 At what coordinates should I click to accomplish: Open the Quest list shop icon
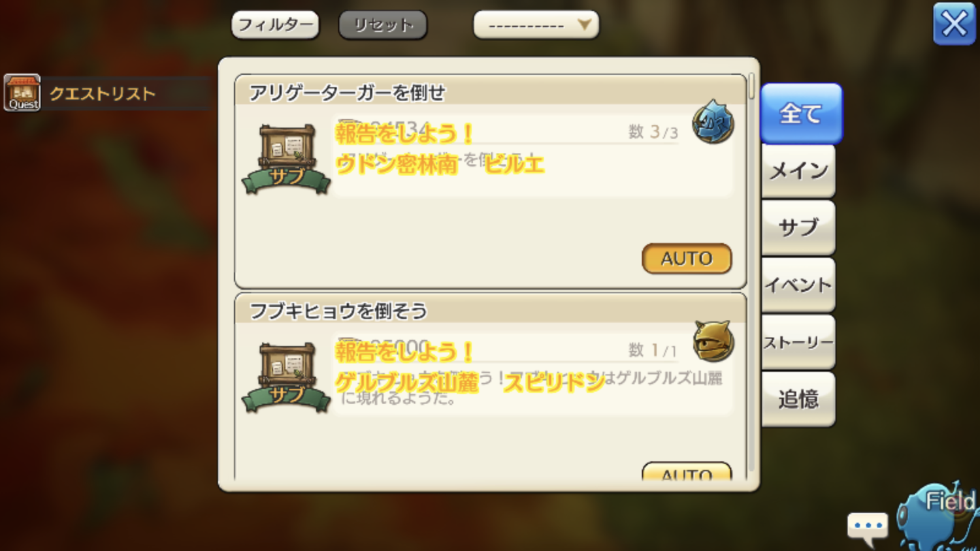pos(22,93)
